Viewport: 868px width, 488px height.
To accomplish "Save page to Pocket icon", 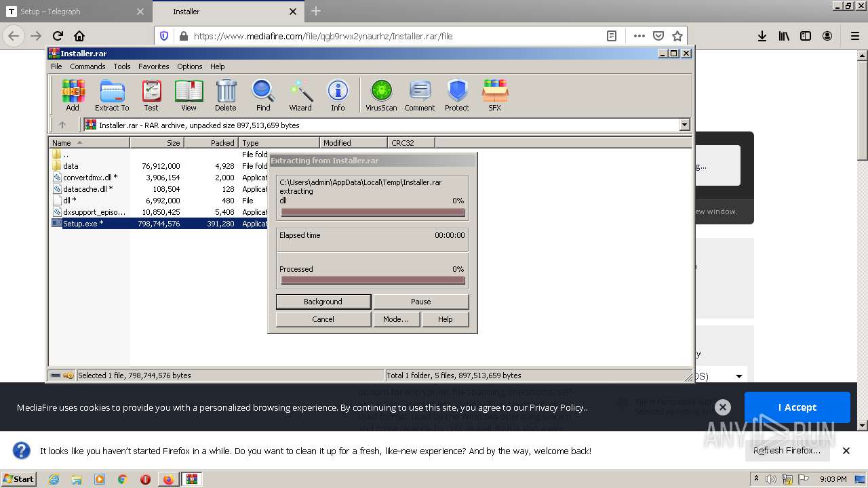I will point(658,36).
